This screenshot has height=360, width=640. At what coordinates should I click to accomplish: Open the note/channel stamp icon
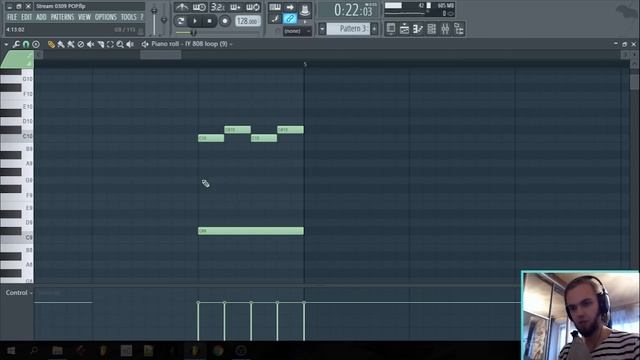[x=304, y=10]
